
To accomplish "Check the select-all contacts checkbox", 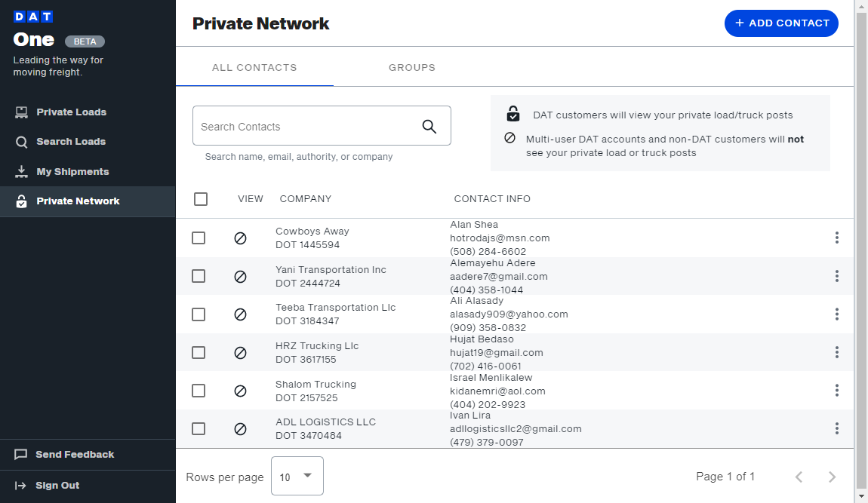I will 200,198.
